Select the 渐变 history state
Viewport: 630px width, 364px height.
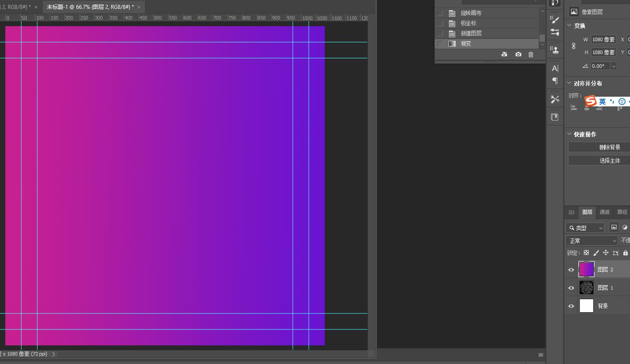487,43
